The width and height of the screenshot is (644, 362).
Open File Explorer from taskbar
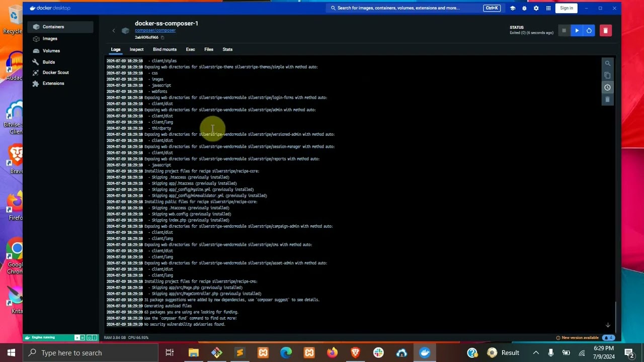click(x=193, y=353)
